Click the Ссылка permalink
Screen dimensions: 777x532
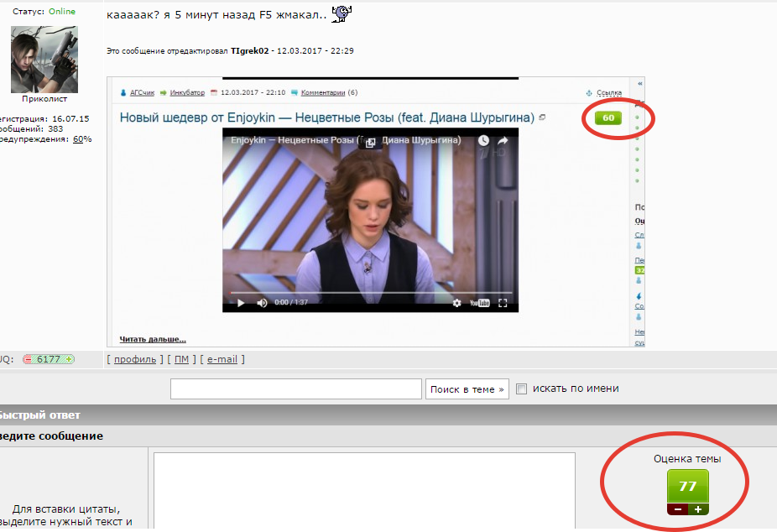coord(609,92)
